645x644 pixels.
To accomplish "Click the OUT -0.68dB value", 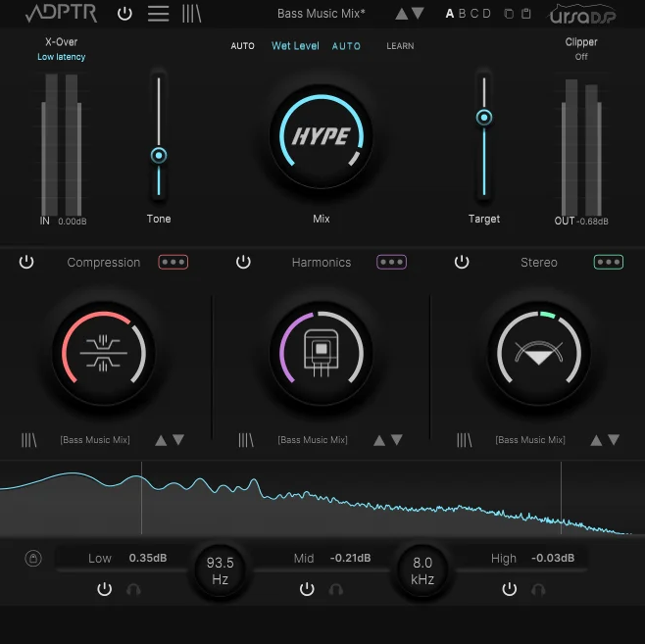I will coord(592,222).
